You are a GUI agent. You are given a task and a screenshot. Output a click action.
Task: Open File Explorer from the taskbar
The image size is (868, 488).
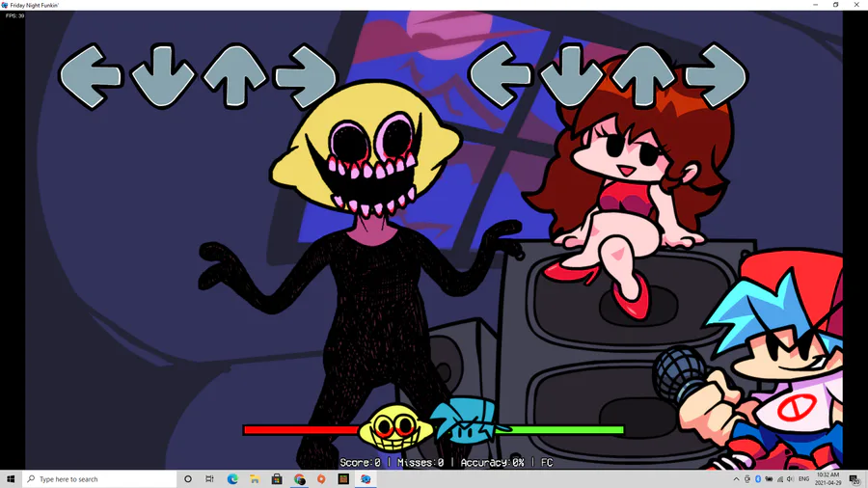255,479
